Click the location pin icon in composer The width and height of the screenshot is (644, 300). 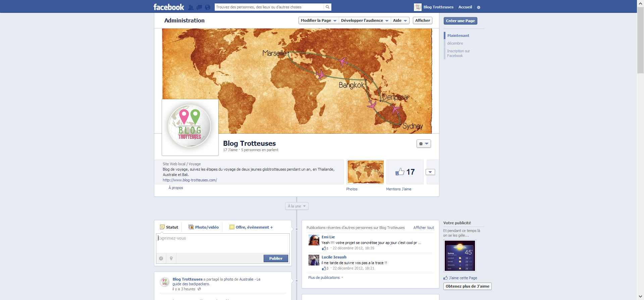[171, 258]
